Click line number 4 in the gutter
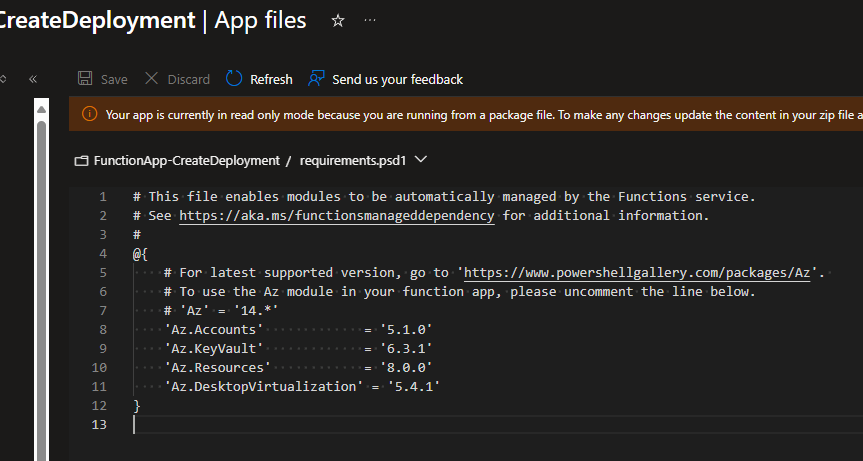This screenshot has height=461, width=863. (x=102, y=254)
